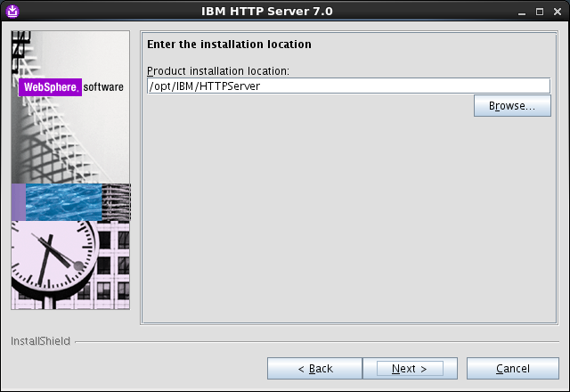570x392 pixels.
Task: Click the solid purple strip beside water image
Action: coord(19,202)
